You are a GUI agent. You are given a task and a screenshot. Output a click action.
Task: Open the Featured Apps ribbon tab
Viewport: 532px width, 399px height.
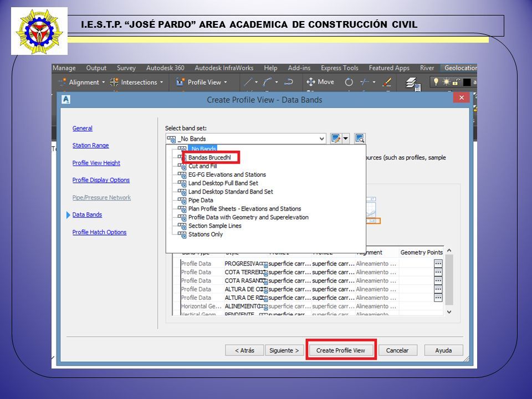[x=389, y=68]
